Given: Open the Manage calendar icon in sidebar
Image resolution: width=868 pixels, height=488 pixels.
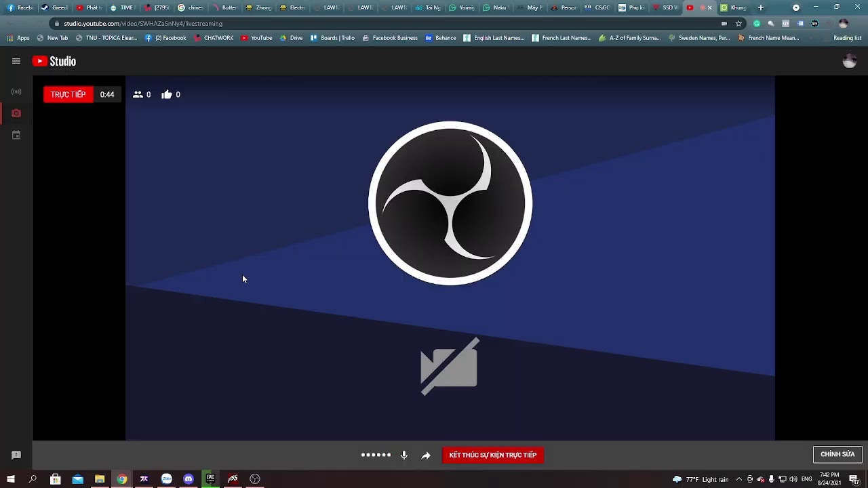Looking at the screenshot, I should click(16, 135).
